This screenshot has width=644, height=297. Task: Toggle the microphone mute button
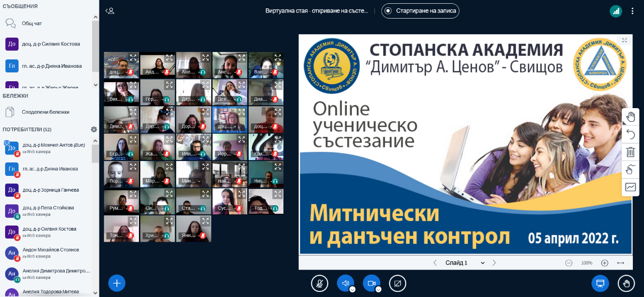(319, 283)
